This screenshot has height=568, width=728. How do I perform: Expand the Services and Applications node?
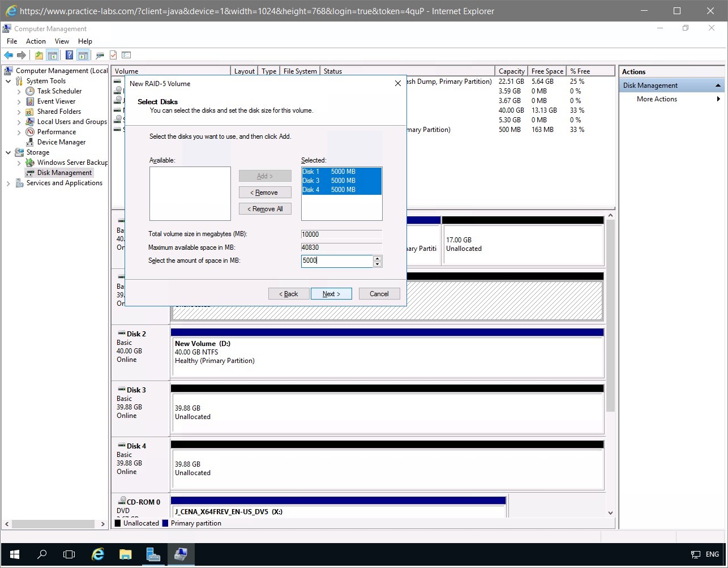[x=8, y=183]
